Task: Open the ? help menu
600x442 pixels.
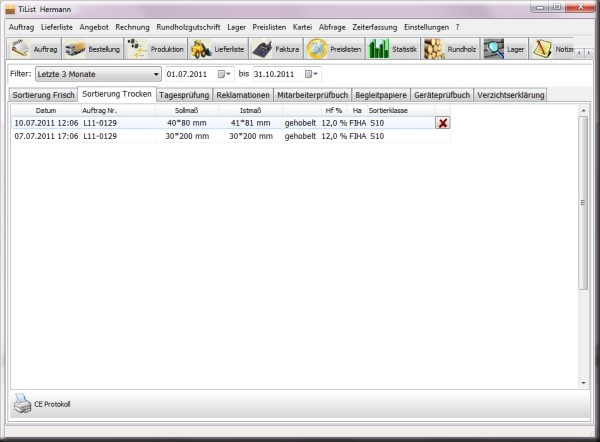Action: [x=457, y=27]
